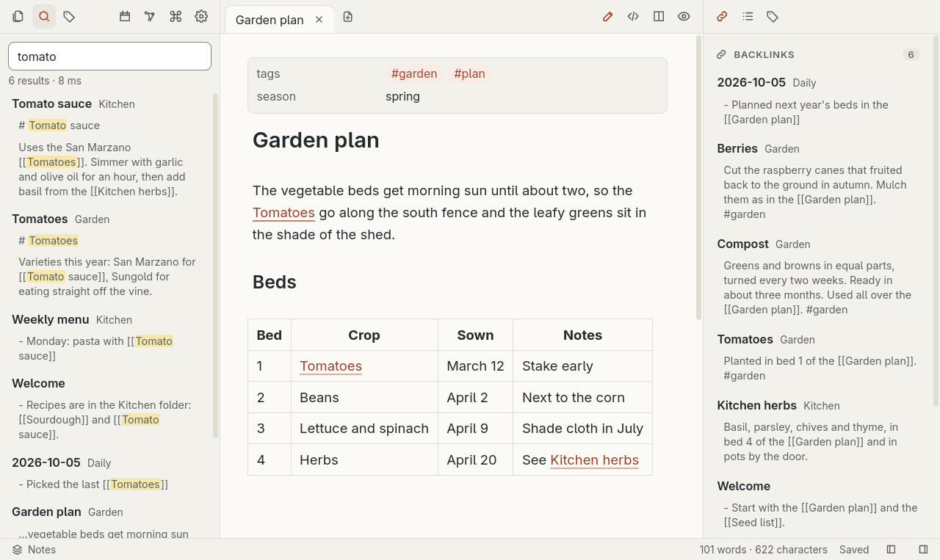Open the files panel icon
Screen dimensions: 940x560
18,16
